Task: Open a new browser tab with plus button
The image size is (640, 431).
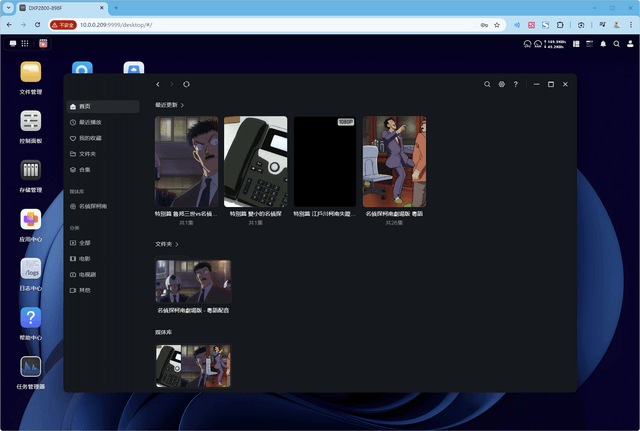Action: tap(116, 8)
